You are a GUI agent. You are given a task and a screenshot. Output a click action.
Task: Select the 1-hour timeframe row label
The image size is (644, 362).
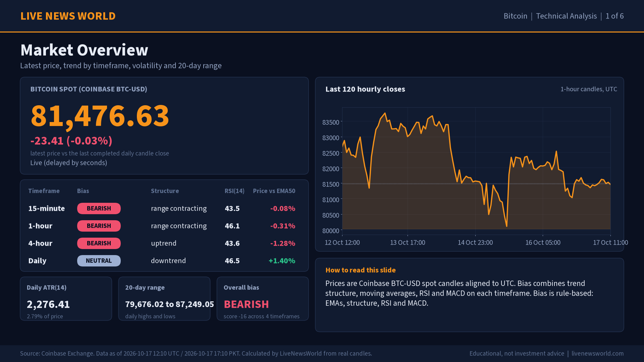40,226
